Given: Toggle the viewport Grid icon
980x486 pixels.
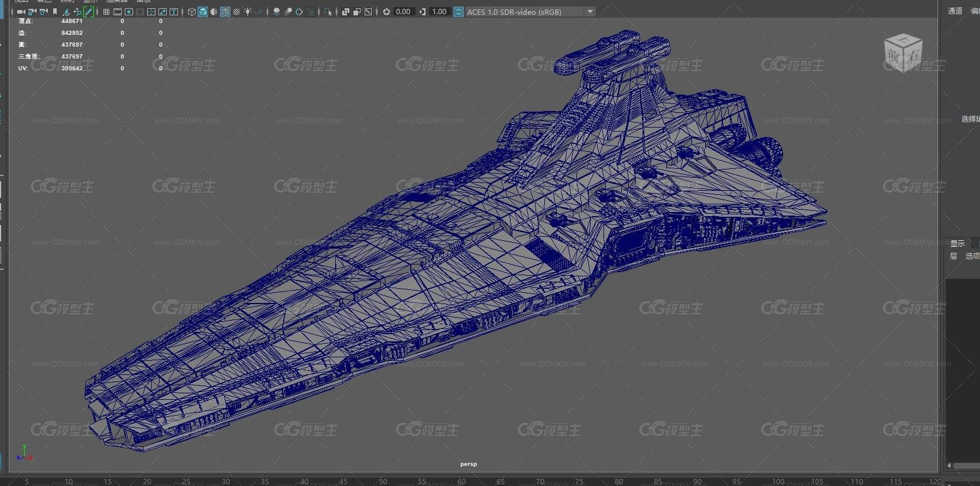Looking at the screenshot, I should pos(106,12).
